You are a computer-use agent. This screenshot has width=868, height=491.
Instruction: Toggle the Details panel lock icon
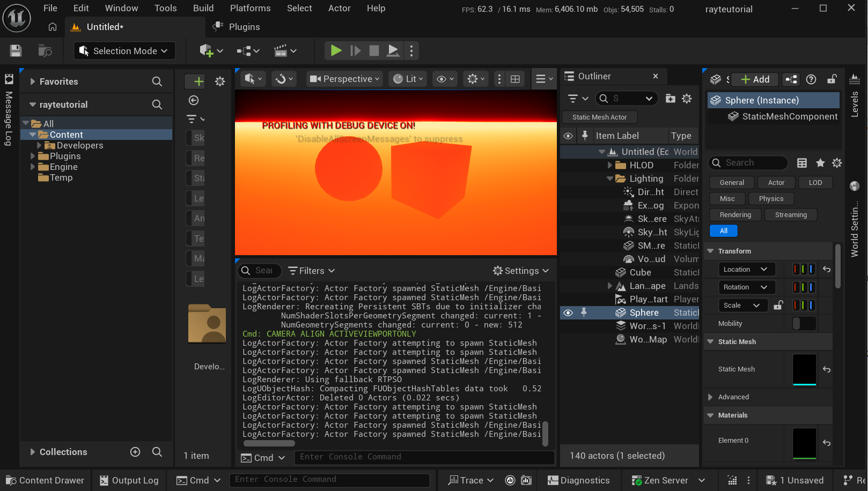832,79
